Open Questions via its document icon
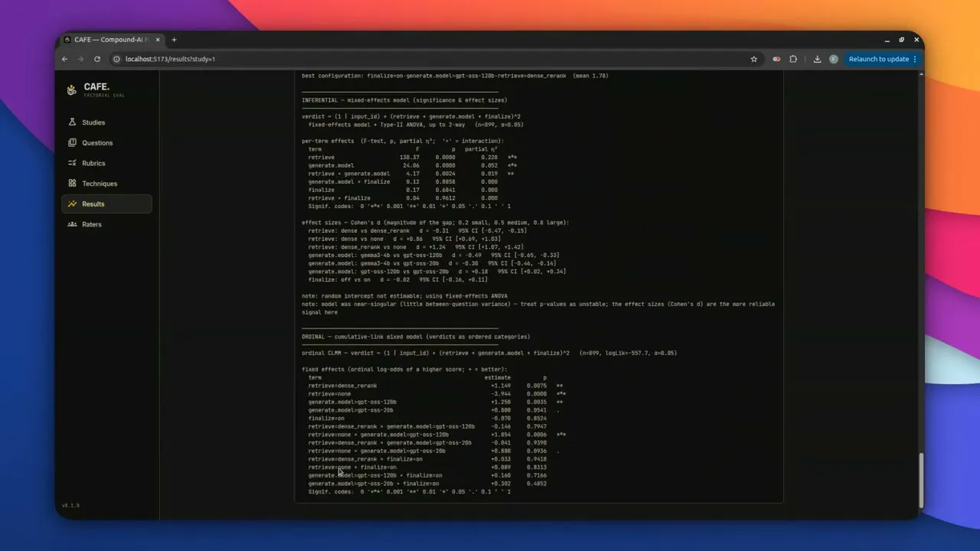This screenshot has height=551, width=980. click(x=72, y=142)
